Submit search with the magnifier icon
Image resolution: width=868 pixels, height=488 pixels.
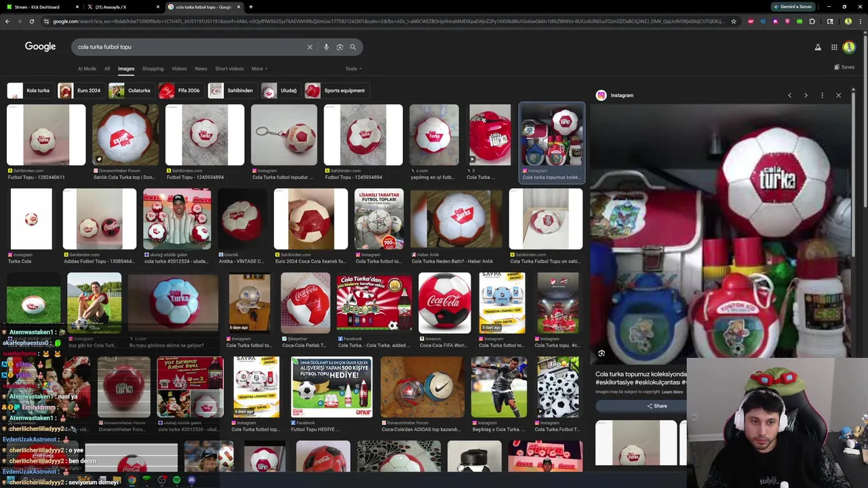click(353, 47)
